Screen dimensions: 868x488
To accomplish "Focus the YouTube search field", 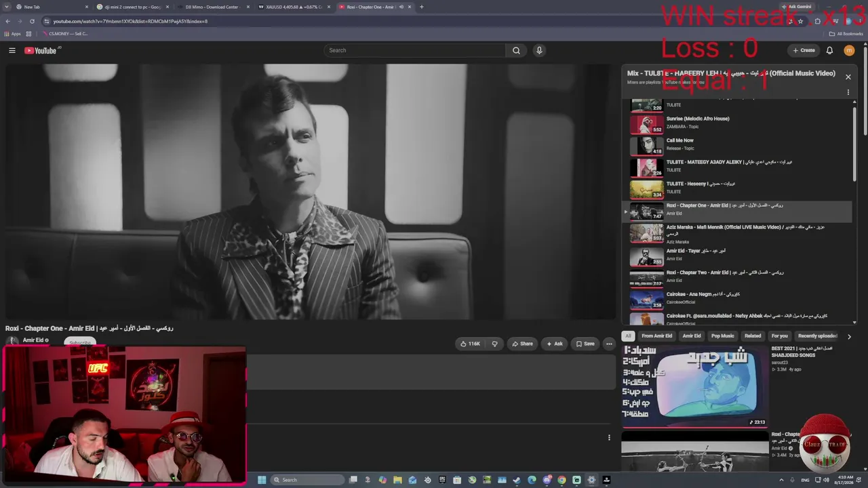I will pyautogui.click(x=414, y=50).
